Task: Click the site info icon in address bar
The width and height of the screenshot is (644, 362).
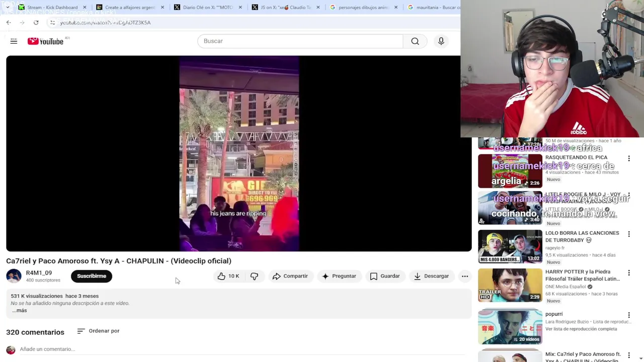Action: 52,23
